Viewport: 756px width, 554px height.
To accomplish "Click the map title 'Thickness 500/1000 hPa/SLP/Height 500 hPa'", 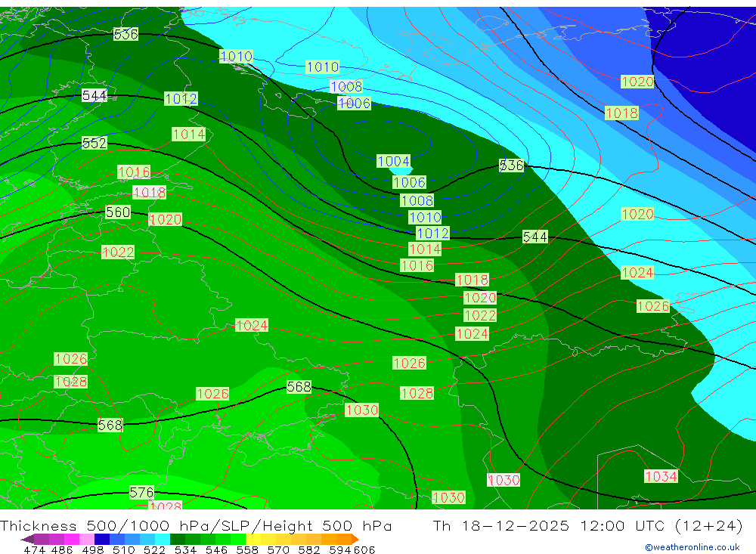I will [196, 525].
